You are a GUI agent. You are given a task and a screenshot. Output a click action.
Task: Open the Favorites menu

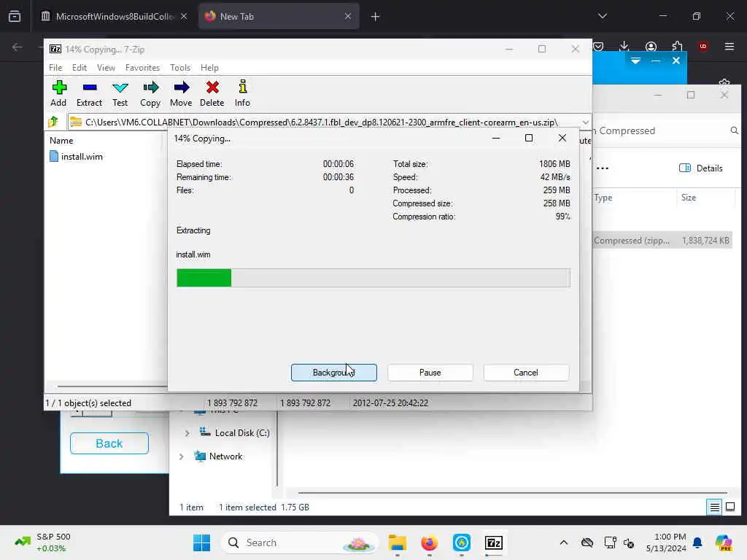pyautogui.click(x=142, y=68)
